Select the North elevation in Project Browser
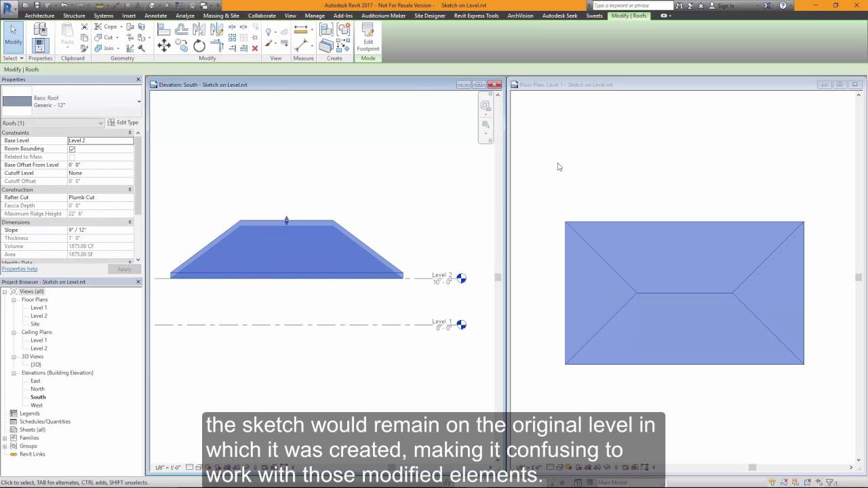Screen dimensions: 868x488 [x=39, y=388]
